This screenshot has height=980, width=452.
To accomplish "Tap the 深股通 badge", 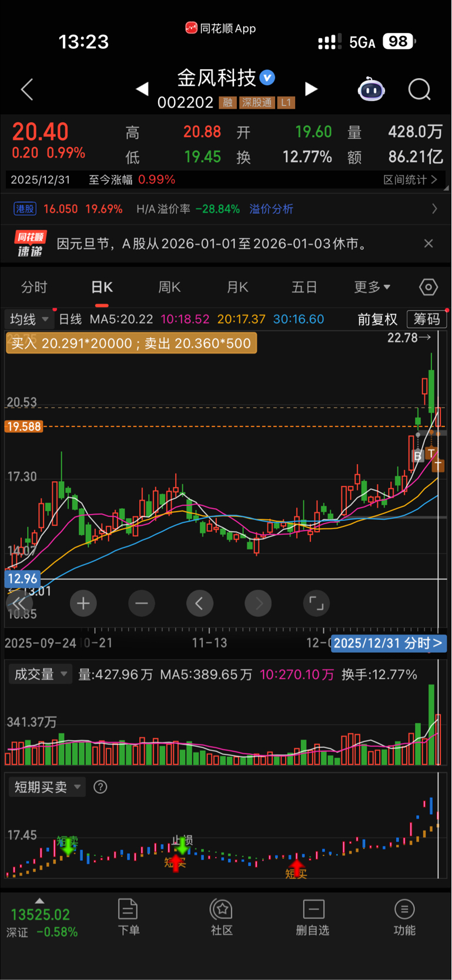I will (257, 103).
